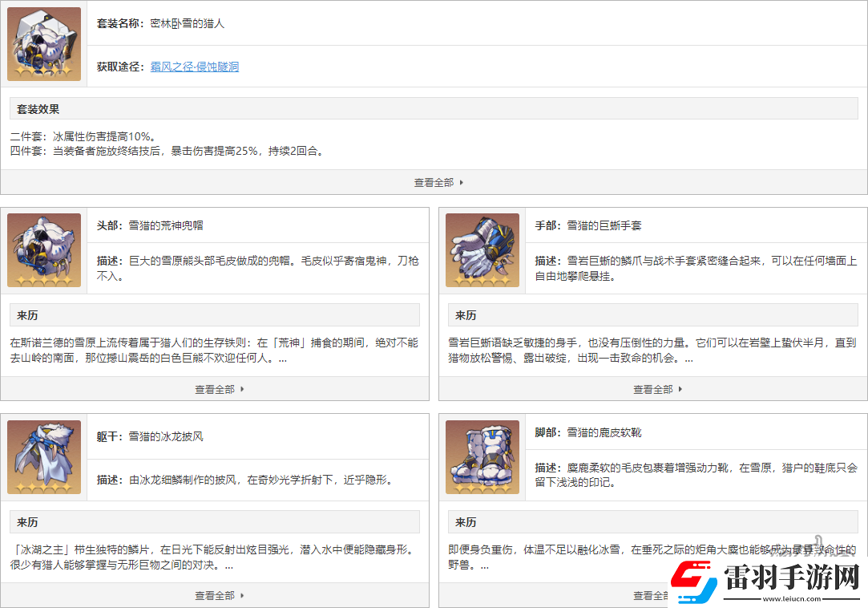Select the 来历 header in 手部 card
The image size is (868, 608).
point(466,315)
